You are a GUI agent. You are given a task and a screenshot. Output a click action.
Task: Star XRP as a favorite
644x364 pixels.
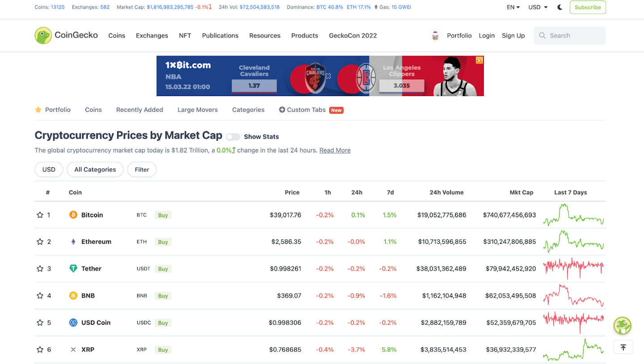click(40, 350)
